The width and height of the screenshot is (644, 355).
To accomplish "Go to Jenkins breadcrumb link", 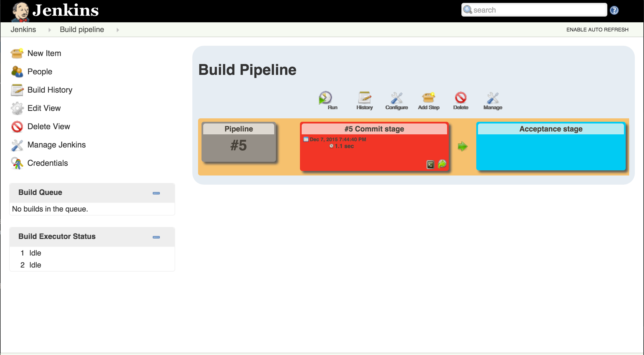I will click(x=23, y=30).
